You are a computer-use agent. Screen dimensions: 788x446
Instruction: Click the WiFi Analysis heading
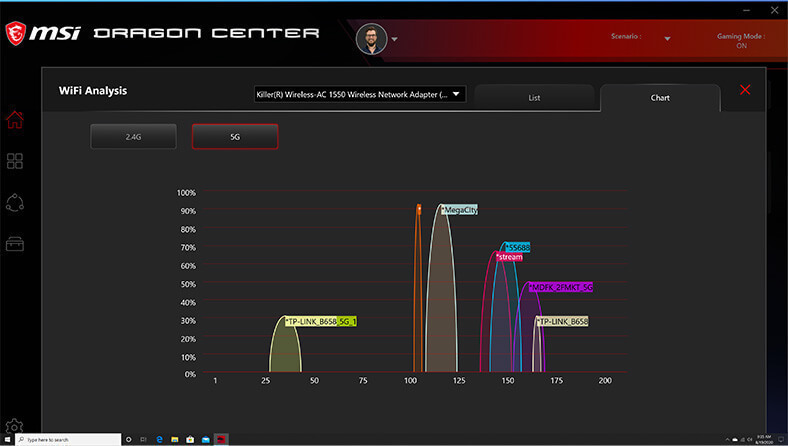point(93,91)
